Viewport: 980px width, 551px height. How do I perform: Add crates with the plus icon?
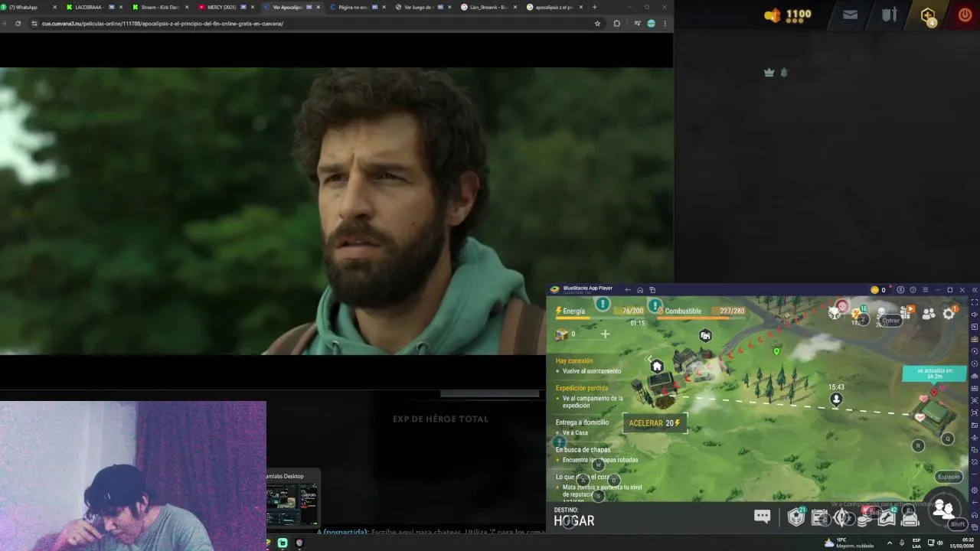pyautogui.click(x=605, y=334)
